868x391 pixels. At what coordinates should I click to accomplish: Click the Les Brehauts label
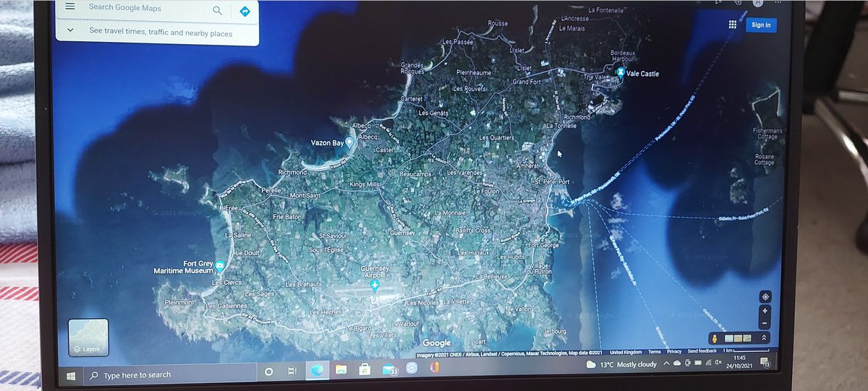tap(303, 285)
